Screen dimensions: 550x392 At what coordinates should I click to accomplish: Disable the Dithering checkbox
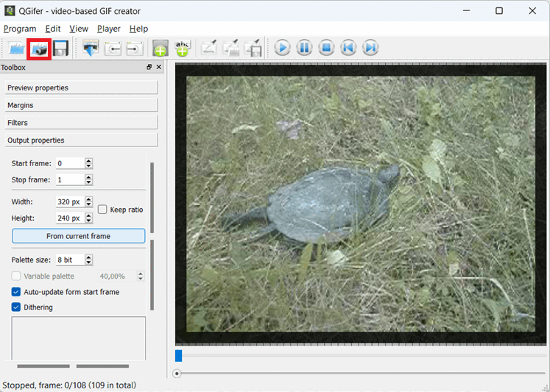(x=15, y=307)
